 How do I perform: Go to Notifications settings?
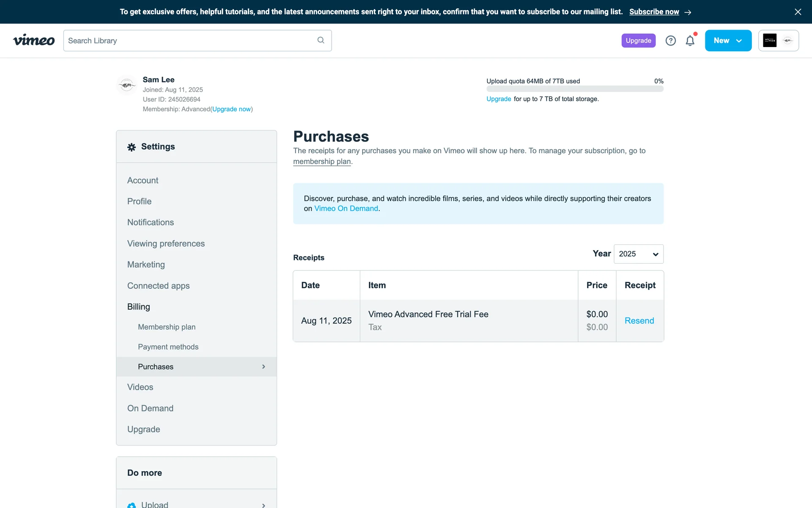(150, 222)
